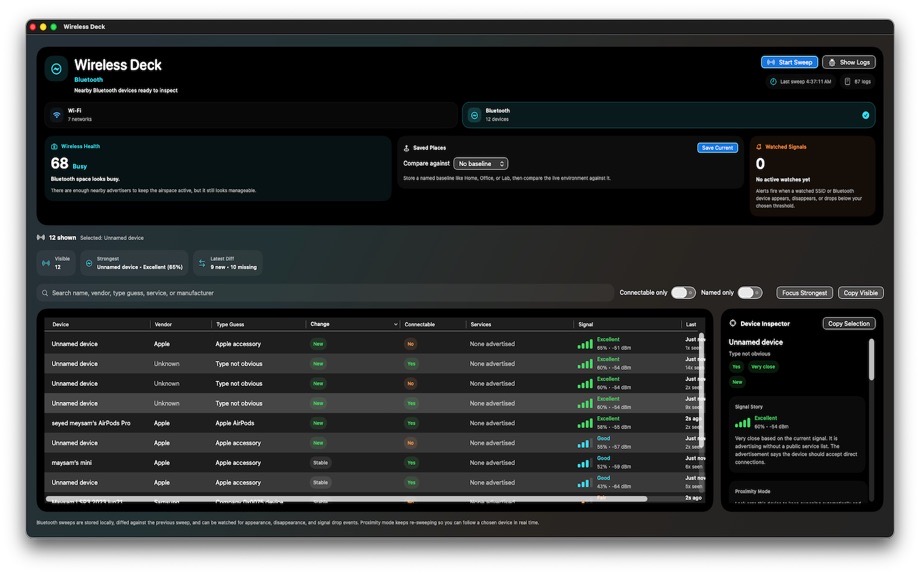Toggle the Named only switch
Image resolution: width=920 pixels, height=575 pixels.
click(x=749, y=293)
